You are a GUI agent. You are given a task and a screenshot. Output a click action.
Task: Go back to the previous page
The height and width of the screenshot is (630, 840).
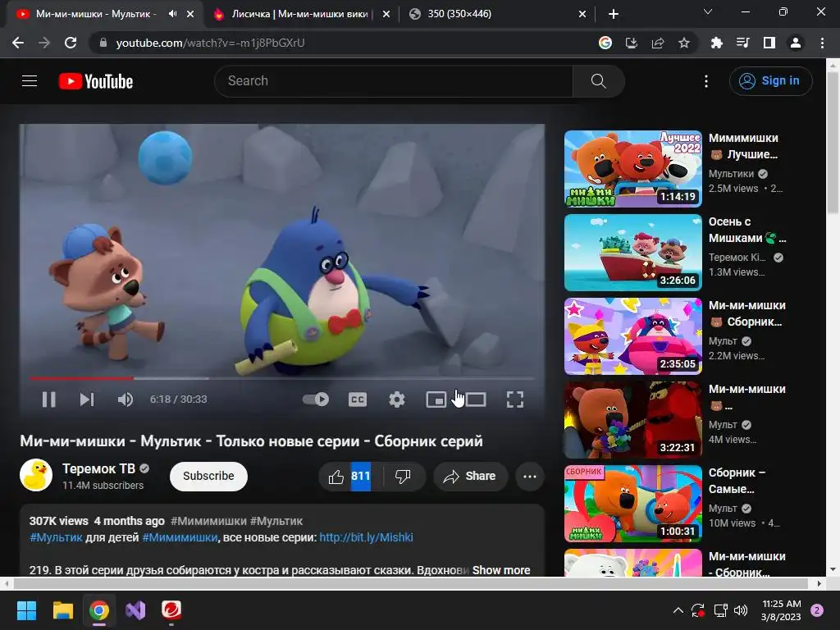point(18,43)
